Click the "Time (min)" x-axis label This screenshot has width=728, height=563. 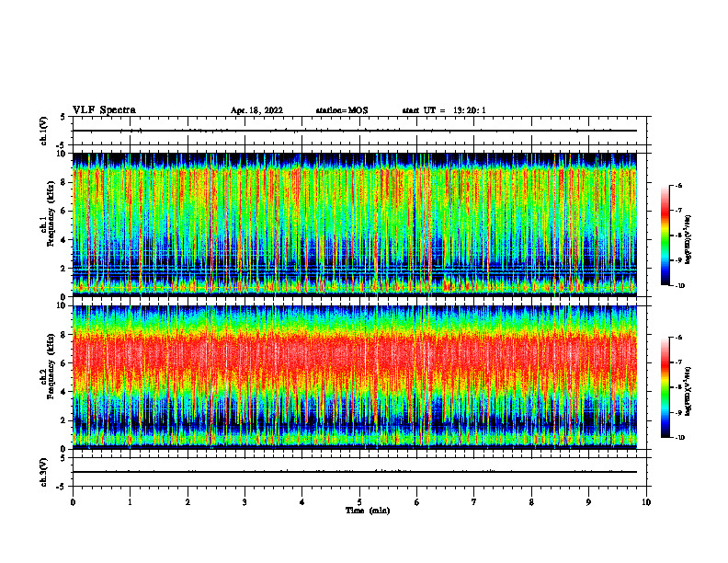(x=368, y=511)
